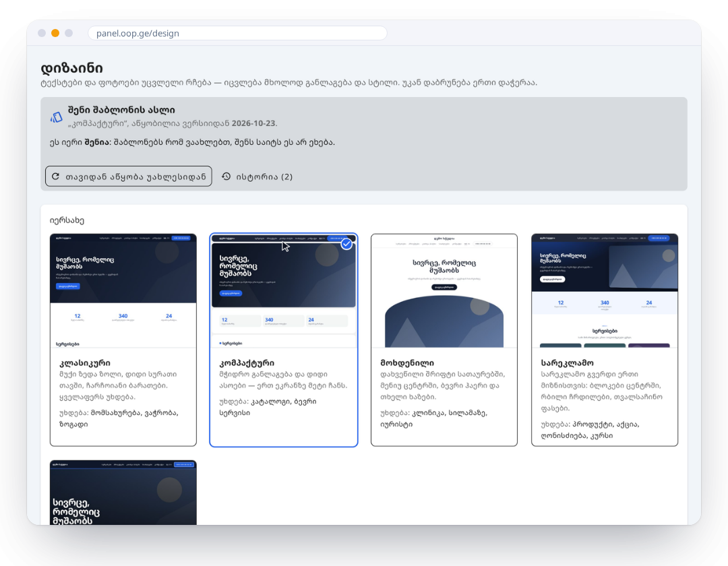Image resolution: width=728 pixels, height=566 pixels.
Task: Rebuild the copy with „თავიდან აწყობა უახლესიდან“
Action: pos(129,177)
